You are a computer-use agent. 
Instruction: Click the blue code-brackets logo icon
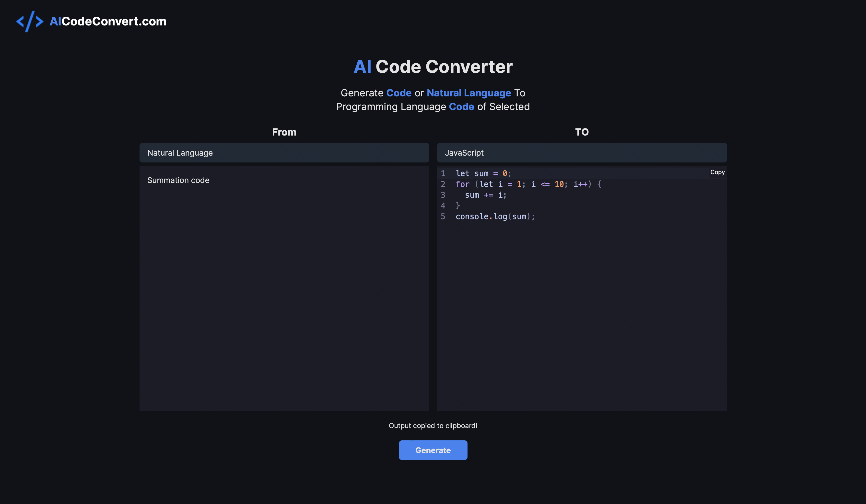[x=30, y=21]
